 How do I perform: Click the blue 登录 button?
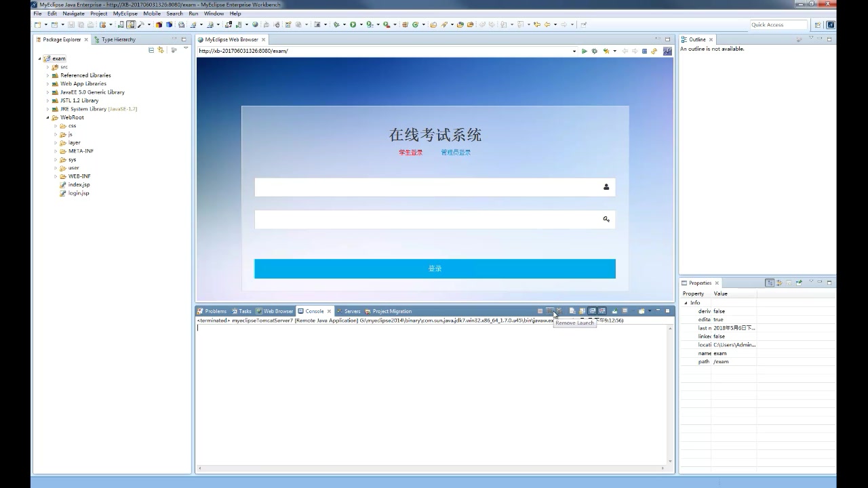(435, 268)
